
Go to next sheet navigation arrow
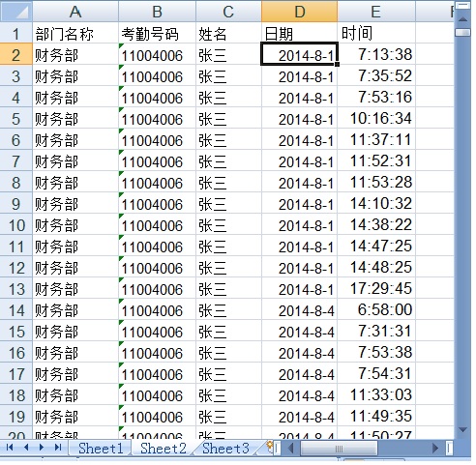(x=42, y=447)
